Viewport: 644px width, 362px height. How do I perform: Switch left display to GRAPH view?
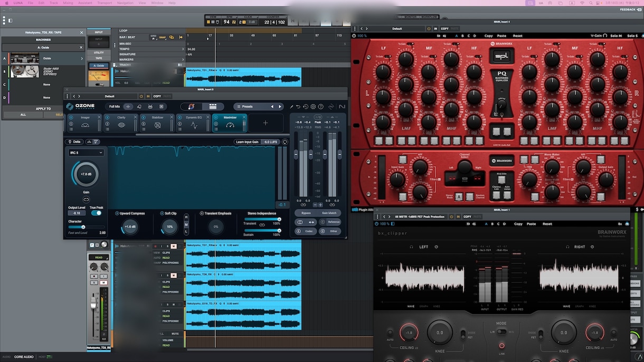point(424,306)
